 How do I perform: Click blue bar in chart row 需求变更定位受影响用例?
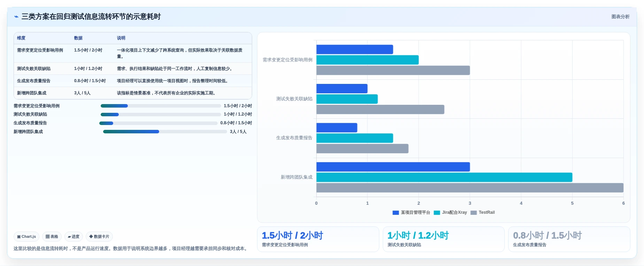click(355, 49)
